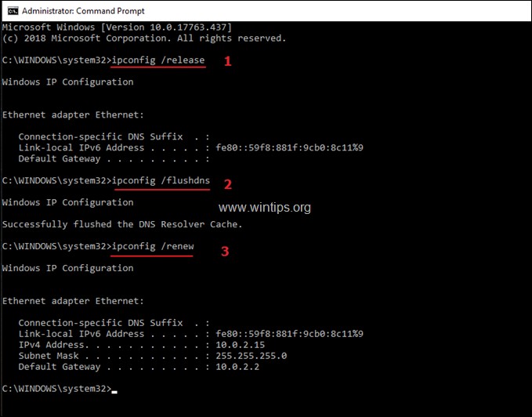The width and height of the screenshot is (532, 417).
Task: Click the 'ipconfig /release' command text
Action: tap(158, 60)
